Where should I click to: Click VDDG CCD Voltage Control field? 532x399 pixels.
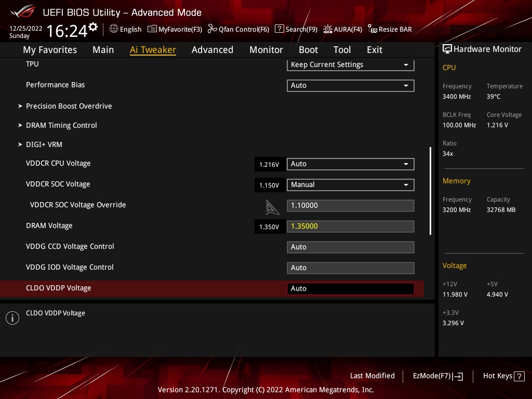351,247
